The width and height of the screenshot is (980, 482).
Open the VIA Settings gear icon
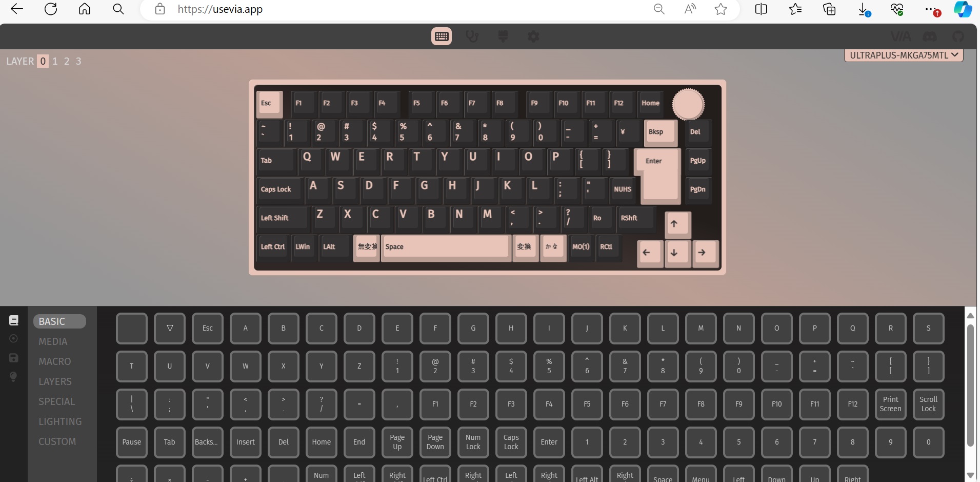point(533,36)
